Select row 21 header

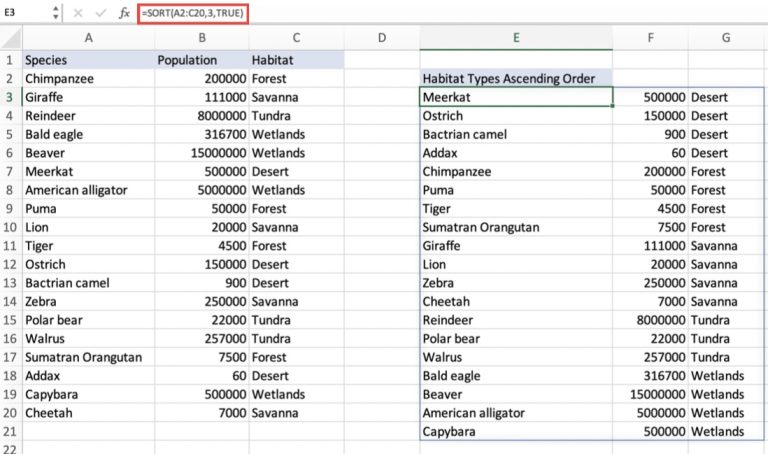pos(9,432)
